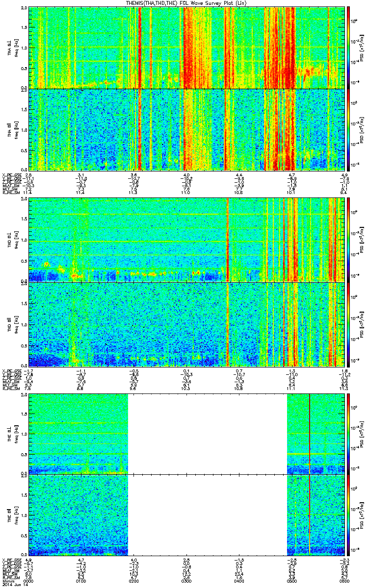368x588 pixels.
Task: Click the PSD color bar beside THD B⊥
Action: 349,240
